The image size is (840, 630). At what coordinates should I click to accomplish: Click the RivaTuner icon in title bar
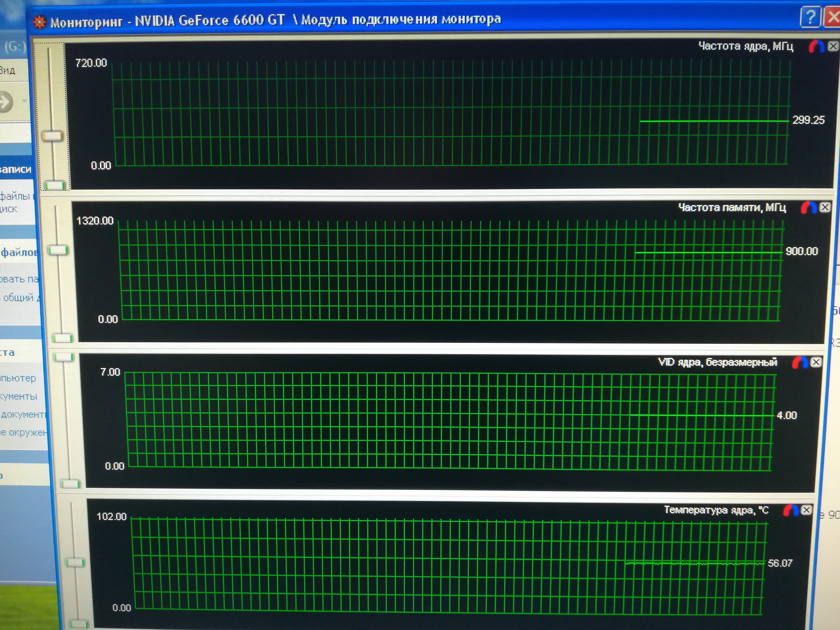(x=40, y=22)
